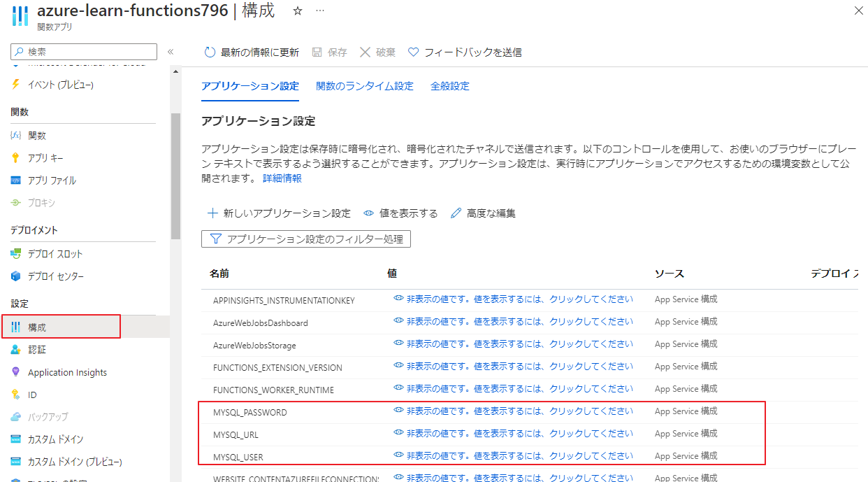Click 最新の情報に更新 refresh button
Image resolution: width=868 pixels, height=482 pixels.
[252, 52]
